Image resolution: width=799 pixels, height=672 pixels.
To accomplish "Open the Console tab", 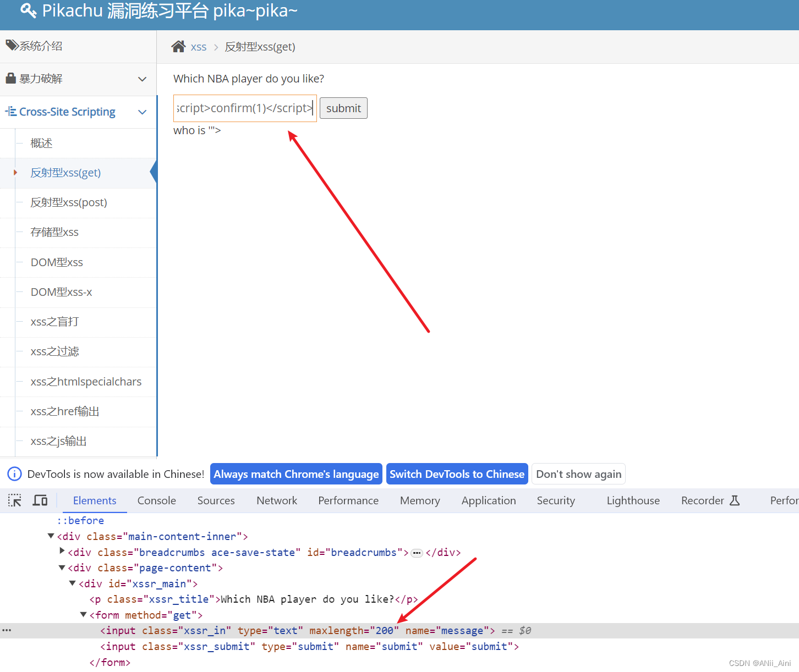I will pos(157,500).
